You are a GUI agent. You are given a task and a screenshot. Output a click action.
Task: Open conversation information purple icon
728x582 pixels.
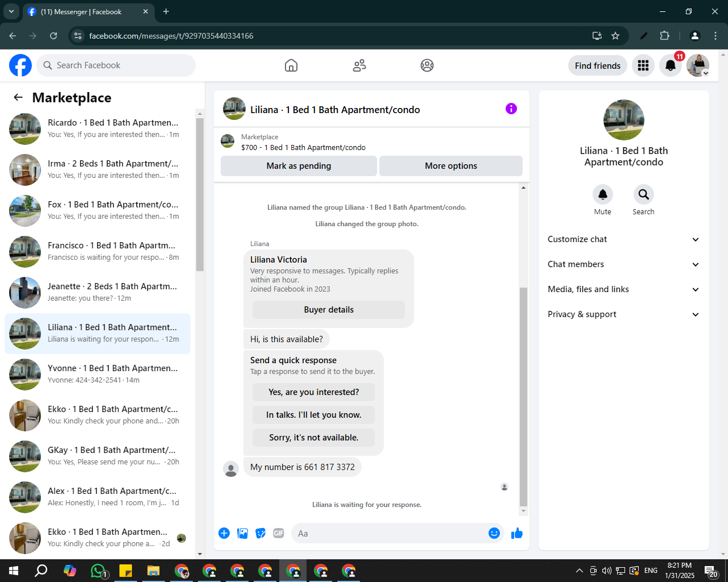[x=511, y=109]
